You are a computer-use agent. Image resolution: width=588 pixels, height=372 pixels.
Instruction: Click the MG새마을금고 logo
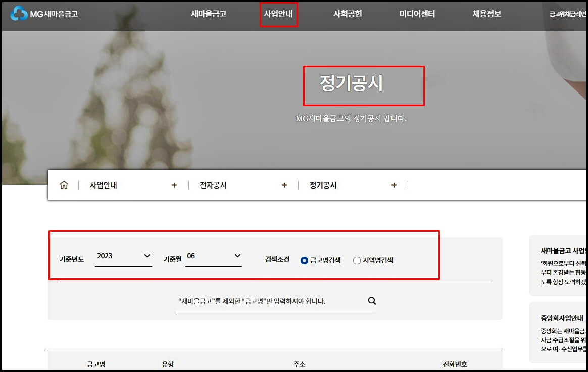pyautogui.click(x=44, y=14)
